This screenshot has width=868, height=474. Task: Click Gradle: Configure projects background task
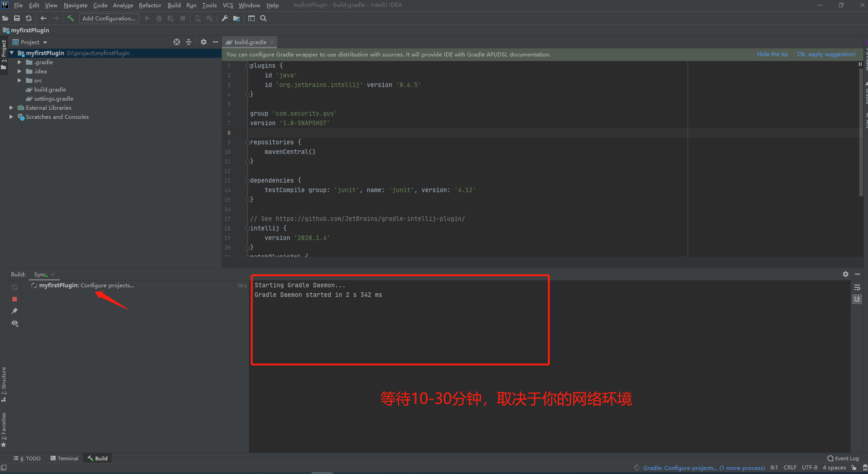704,468
